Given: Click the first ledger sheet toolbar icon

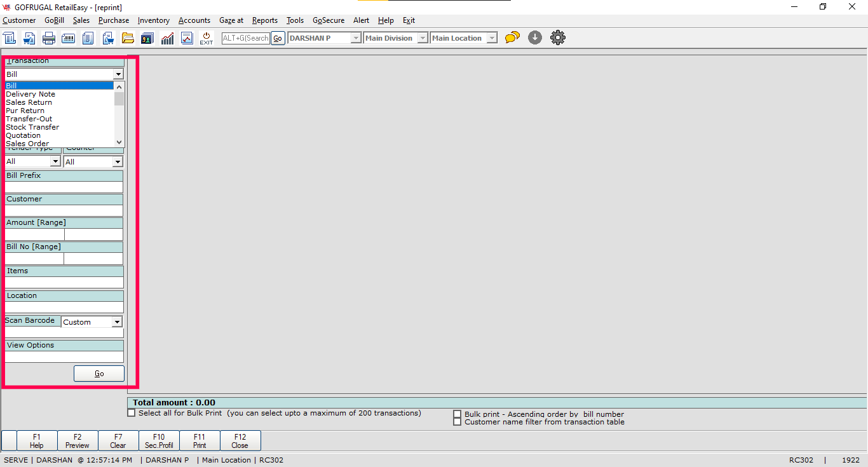Looking at the screenshot, I should pos(10,38).
